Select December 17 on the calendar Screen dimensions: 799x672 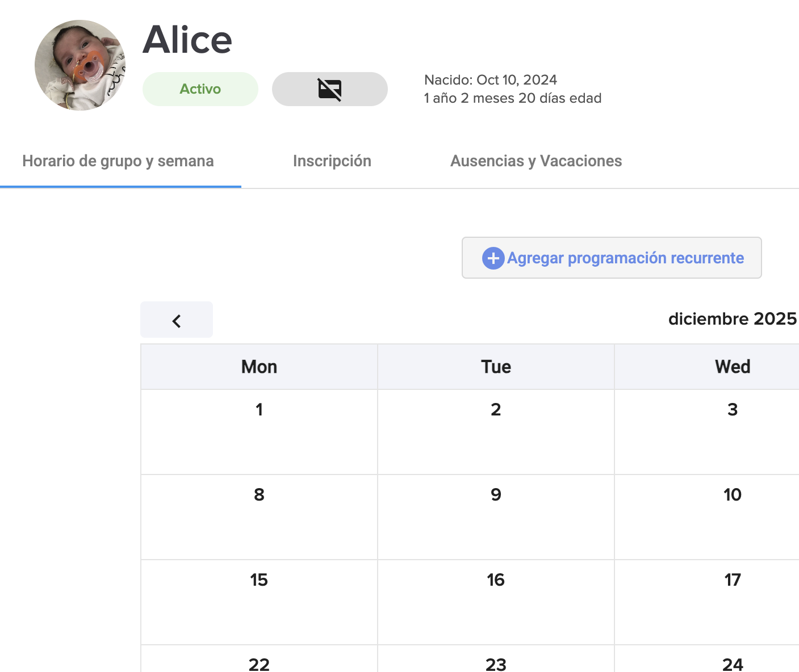(707, 602)
